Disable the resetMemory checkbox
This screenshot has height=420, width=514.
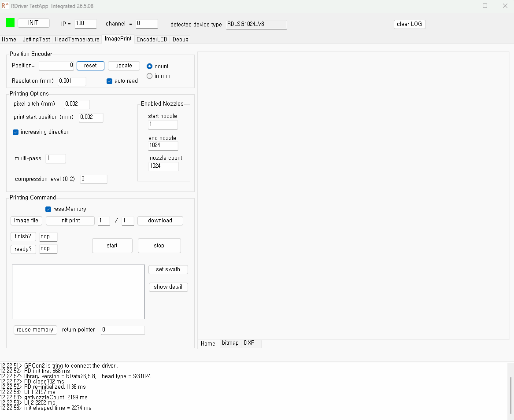(x=48, y=210)
